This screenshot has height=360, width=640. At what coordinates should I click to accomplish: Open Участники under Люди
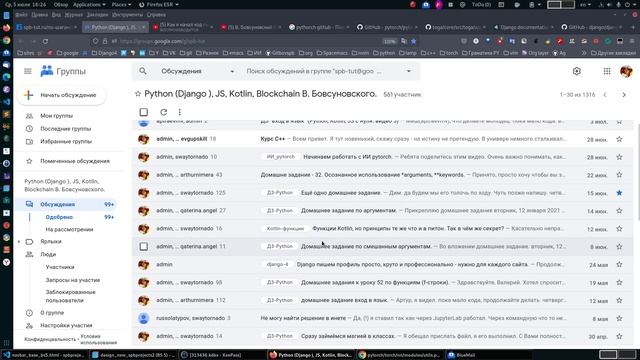(x=60, y=267)
